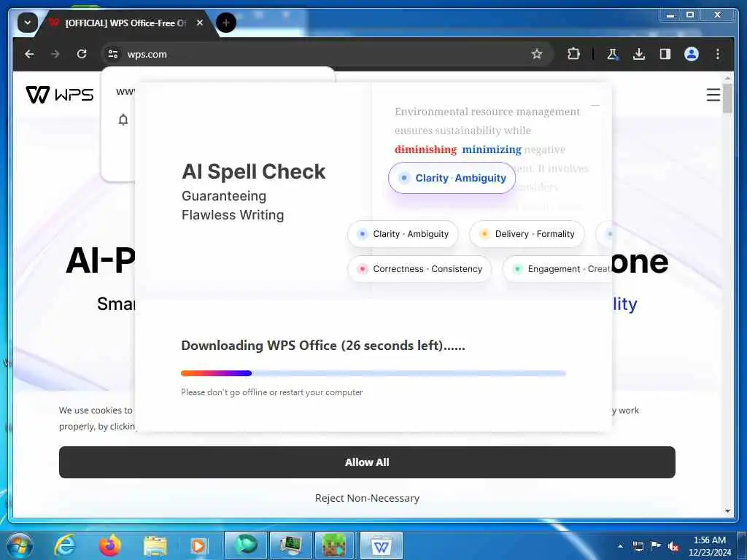Image resolution: width=747 pixels, height=560 pixels.
Task: Open the tab search dropdown arrow
Action: 28,23
